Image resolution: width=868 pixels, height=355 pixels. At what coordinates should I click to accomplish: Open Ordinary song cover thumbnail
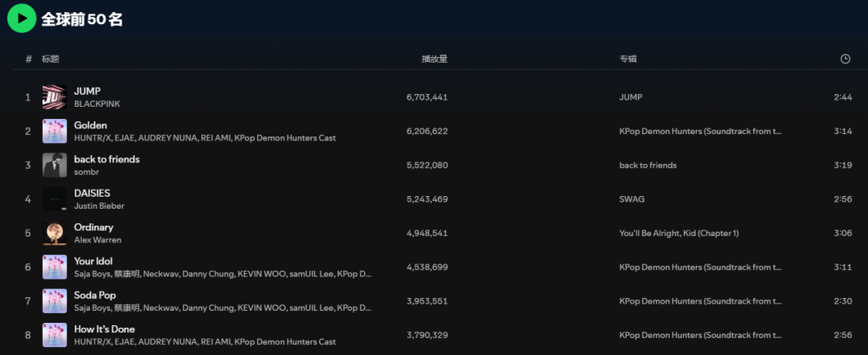55,233
